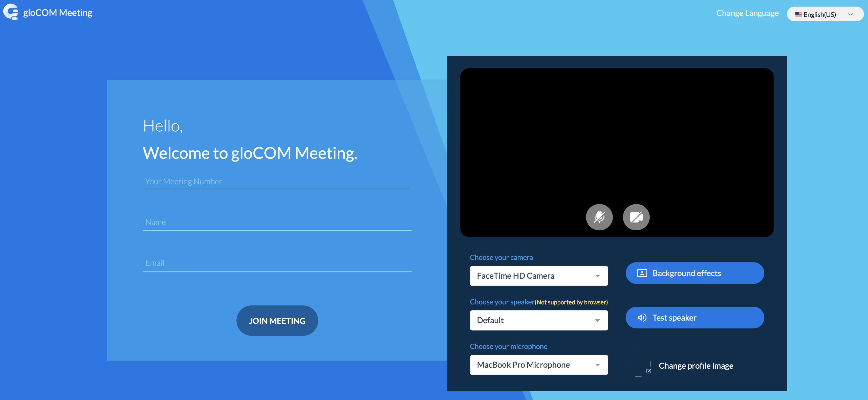The image size is (868, 400).
Task: Click the JOIN MEETING button
Action: click(x=277, y=320)
